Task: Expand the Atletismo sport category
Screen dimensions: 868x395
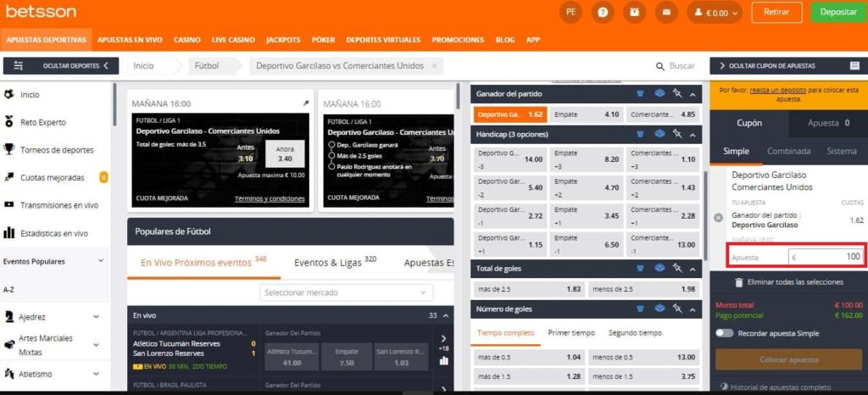Action: [96, 374]
